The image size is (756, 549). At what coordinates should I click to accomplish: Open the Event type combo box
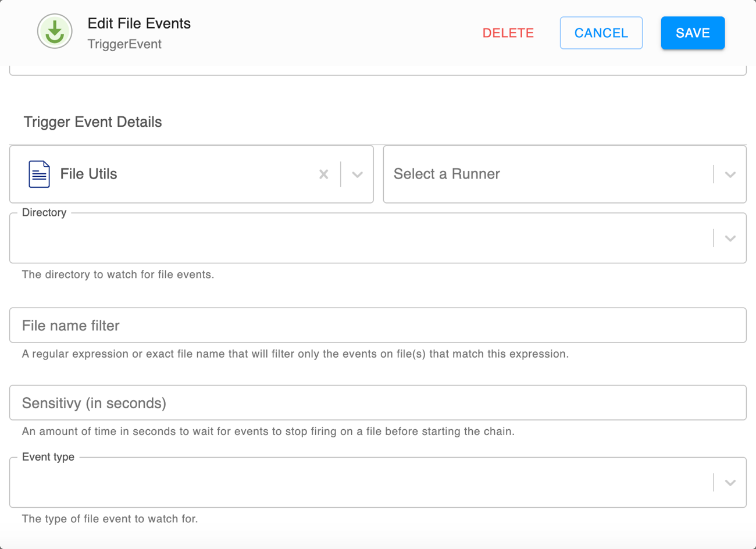click(361, 483)
